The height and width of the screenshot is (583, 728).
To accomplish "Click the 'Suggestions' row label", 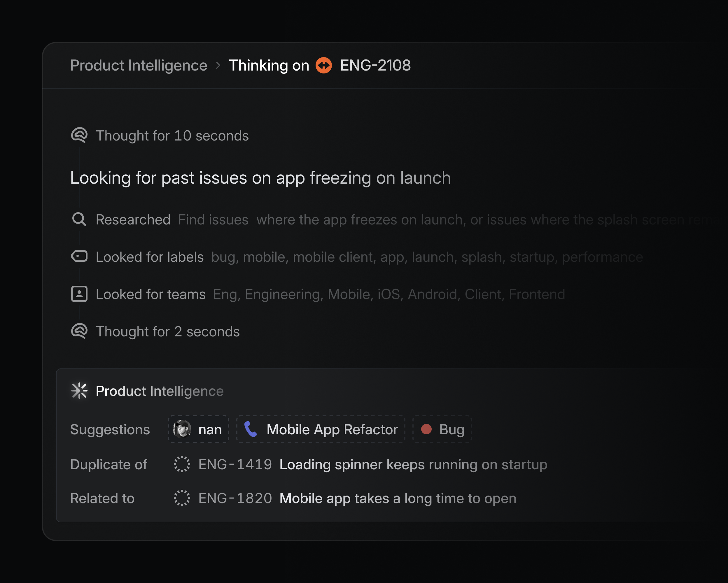I will point(110,429).
